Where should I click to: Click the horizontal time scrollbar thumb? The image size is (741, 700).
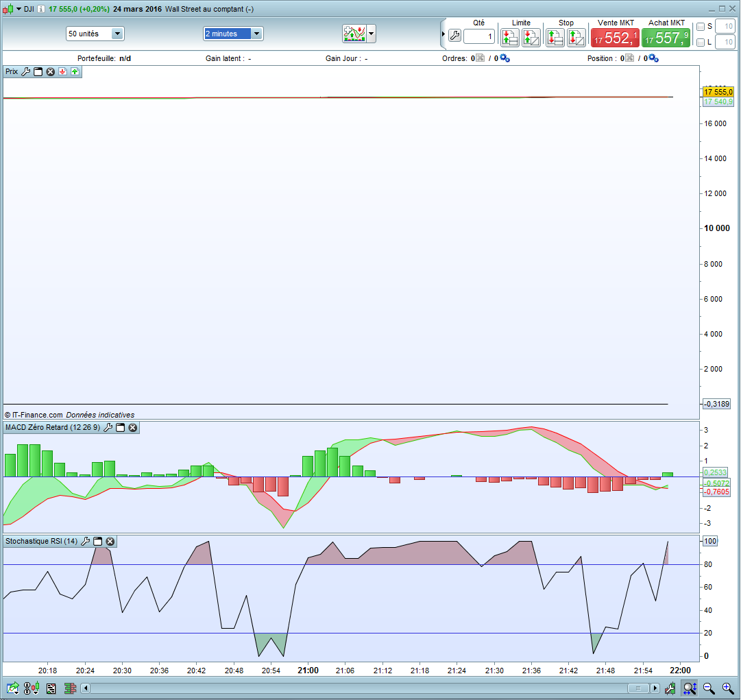[x=638, y=688]
